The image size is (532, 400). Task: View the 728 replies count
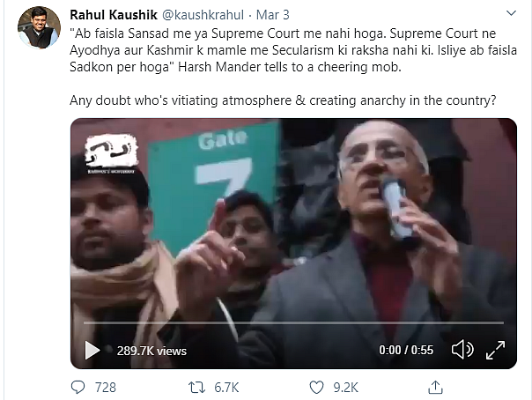[106, 388]
